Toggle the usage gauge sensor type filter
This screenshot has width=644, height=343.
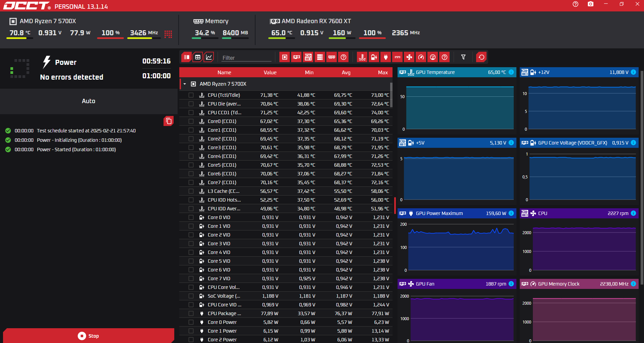[x=433, y=57]
